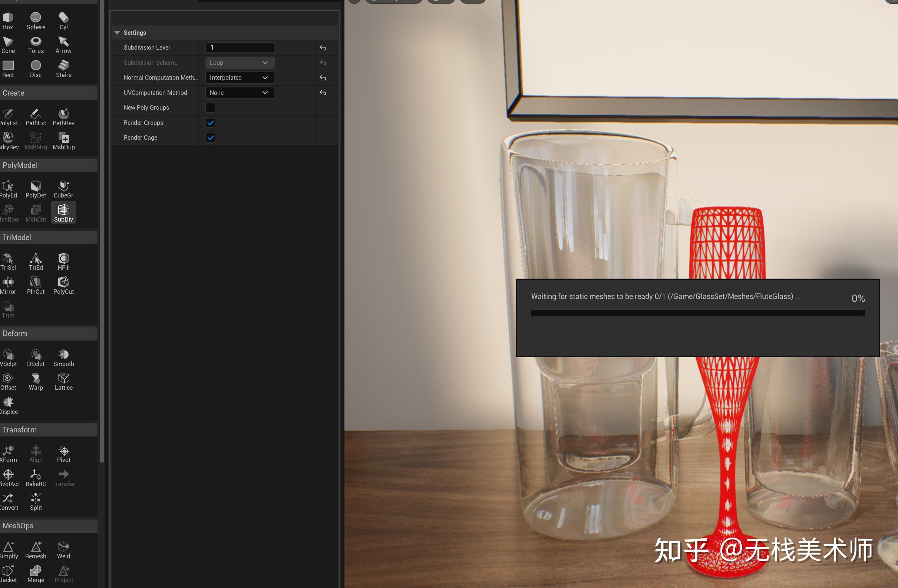The width and height of the screenshot is (898, 588).
Task: Select the CubeGr tool
Action: (x=63, y=189)
